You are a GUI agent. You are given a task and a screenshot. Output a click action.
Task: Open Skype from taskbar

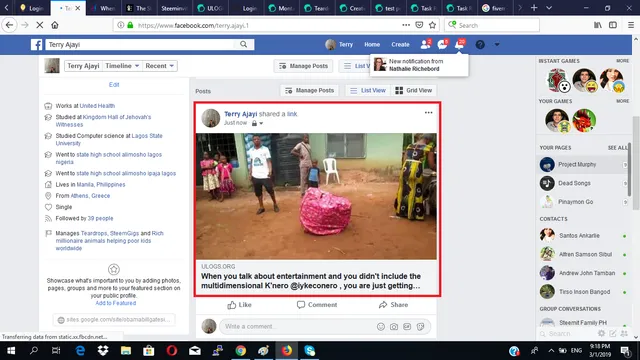pyautogui.click(x=310, y=351)
